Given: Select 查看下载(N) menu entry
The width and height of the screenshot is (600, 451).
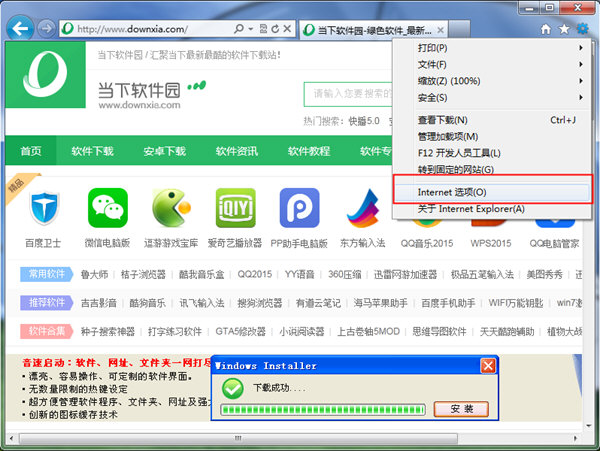Looking at the screenshot, I should [492, 120].
